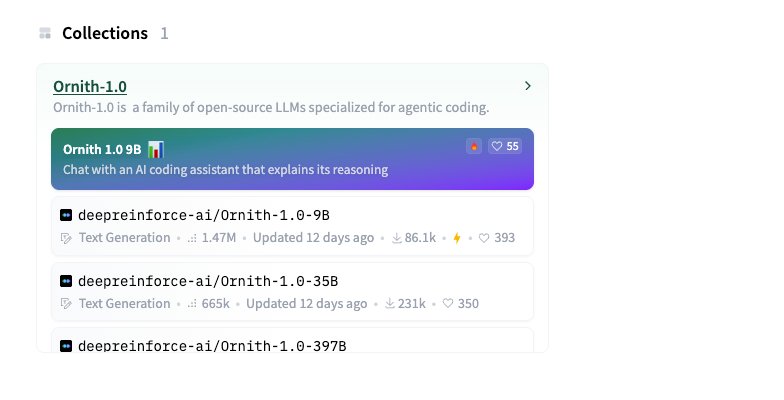Click the Text Generation icon on the 9B model
The width and height of the screenshot is (784, 400).
(x=66, y=238)
